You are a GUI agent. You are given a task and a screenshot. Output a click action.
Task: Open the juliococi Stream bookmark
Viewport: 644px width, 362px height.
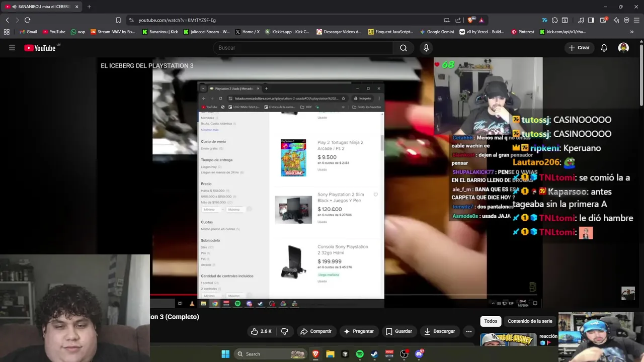point(206,32)
